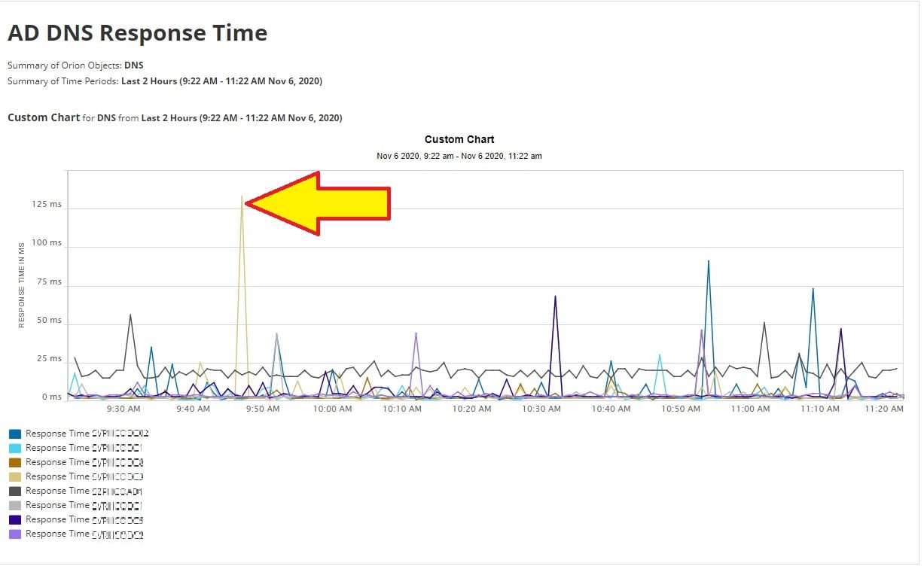The height and width of the screenshot is (569, 924).
Task: Click the RESPONSE TIME IN MS axis title
Action: (x=22, y=284)
